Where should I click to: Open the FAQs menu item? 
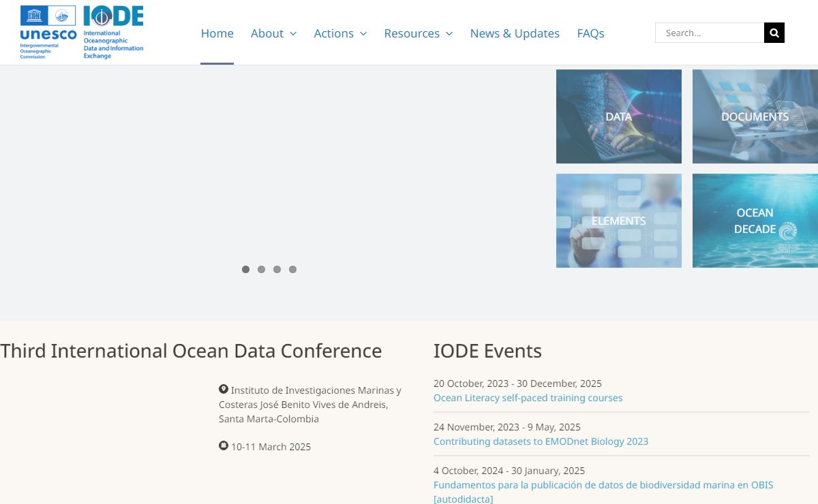[x=590, y=33]
